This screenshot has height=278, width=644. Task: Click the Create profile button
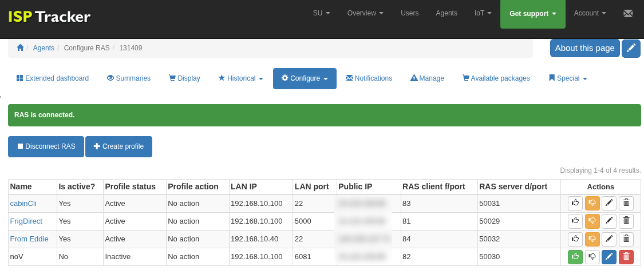coord(118,146)
